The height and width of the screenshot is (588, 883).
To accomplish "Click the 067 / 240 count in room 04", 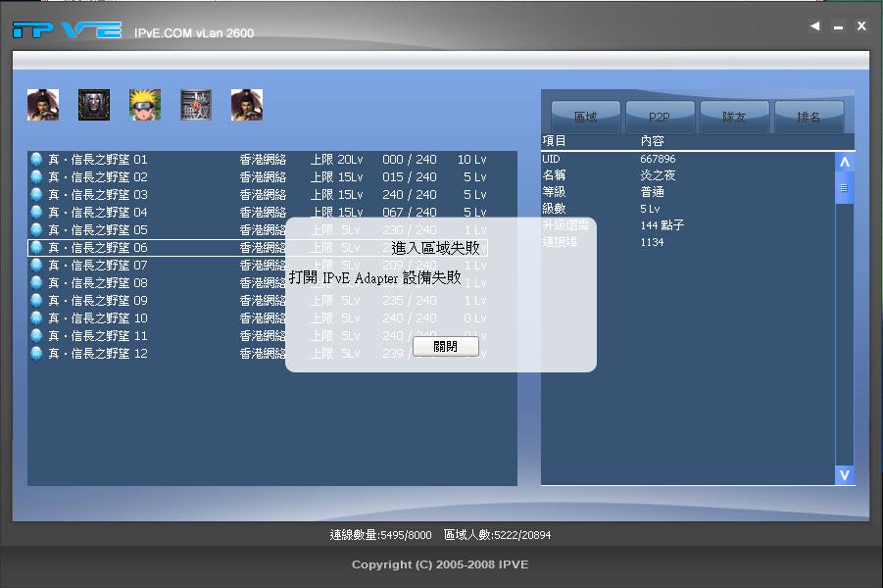I will click(x=410, y=213).
